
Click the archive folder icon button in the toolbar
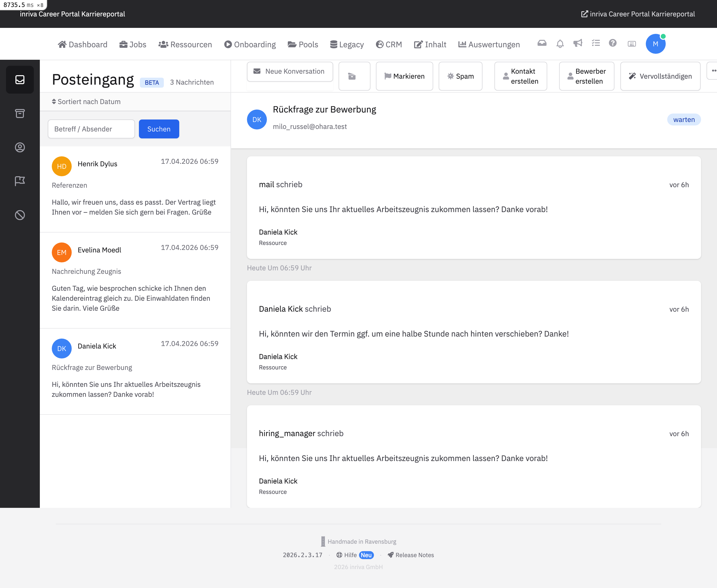coord(354,76)
